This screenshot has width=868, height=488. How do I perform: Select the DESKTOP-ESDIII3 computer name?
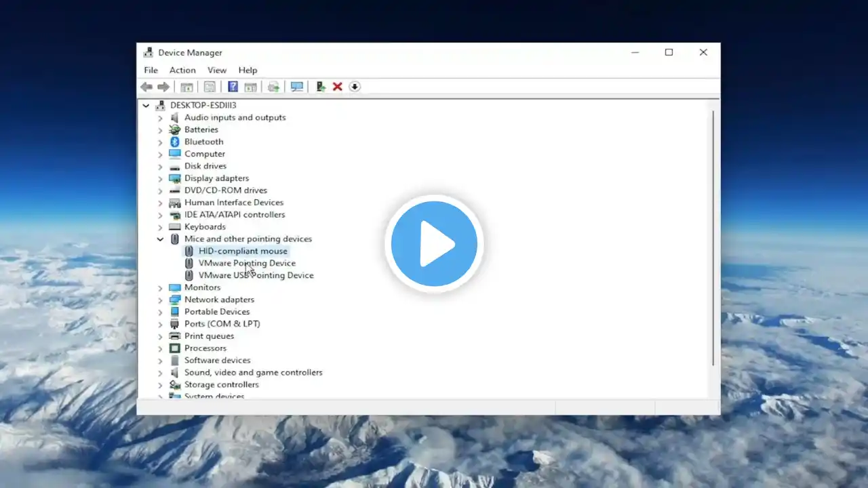(203, 106)
